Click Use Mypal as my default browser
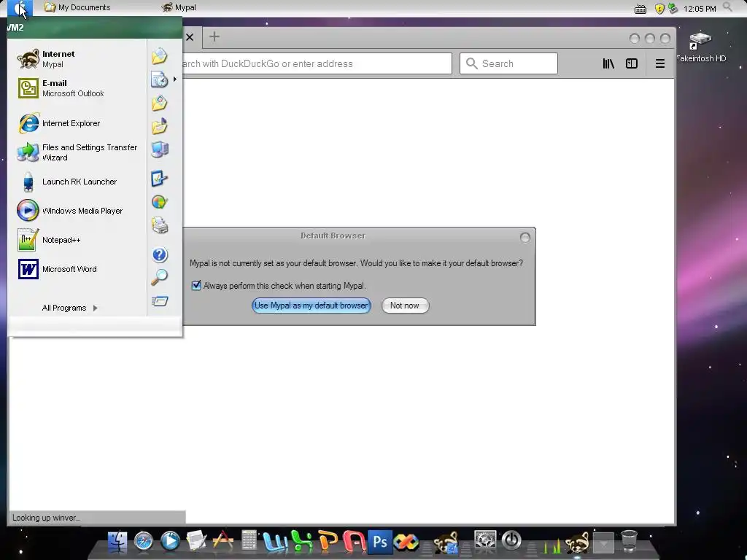The width and height of the screenshot is (747, 560). 311,306
